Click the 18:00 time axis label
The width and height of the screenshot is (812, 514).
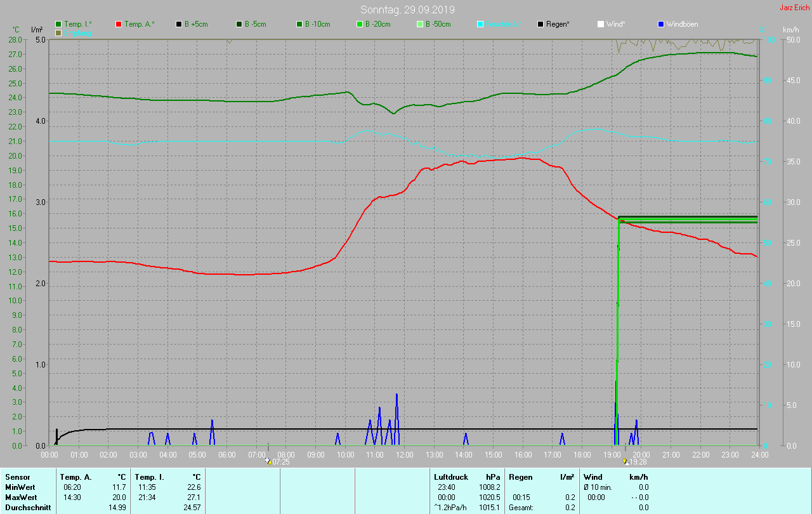point(582,455)
